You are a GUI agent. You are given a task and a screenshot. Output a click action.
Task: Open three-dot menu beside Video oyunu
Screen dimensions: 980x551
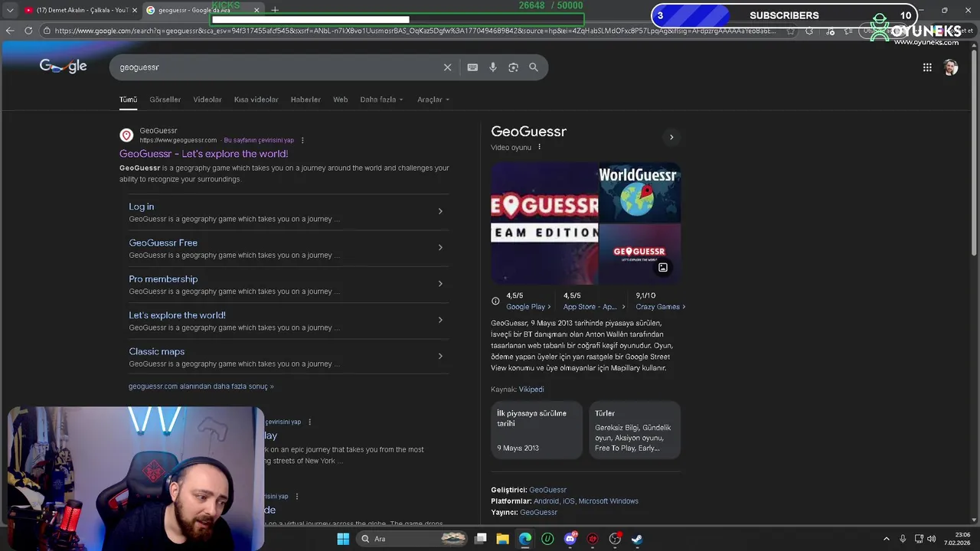tap(539, 147)
